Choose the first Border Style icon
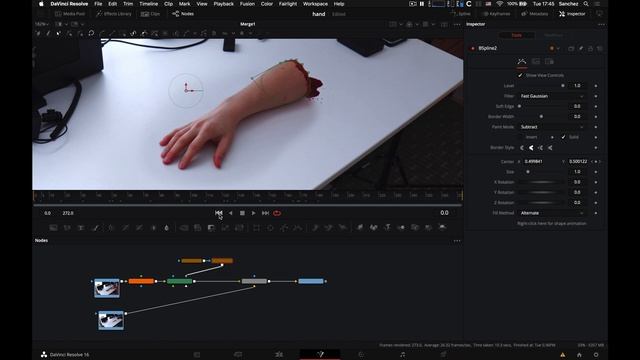The width and height of the screenshot is (640, 360). [x=522, y=148]
